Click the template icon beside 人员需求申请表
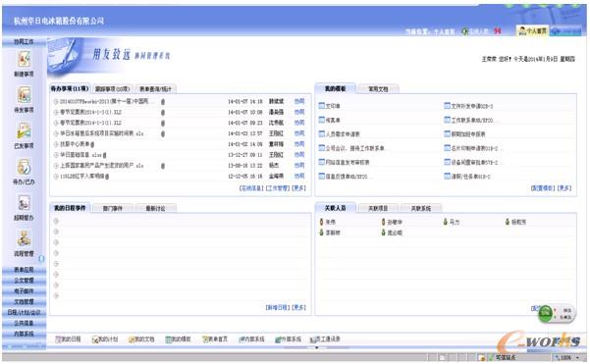Image resolution: width=590 pixels, height=364 pixels. (322, 133)
